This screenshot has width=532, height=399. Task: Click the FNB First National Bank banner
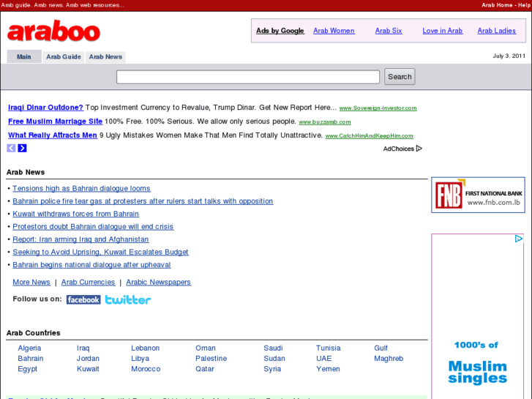478,195
